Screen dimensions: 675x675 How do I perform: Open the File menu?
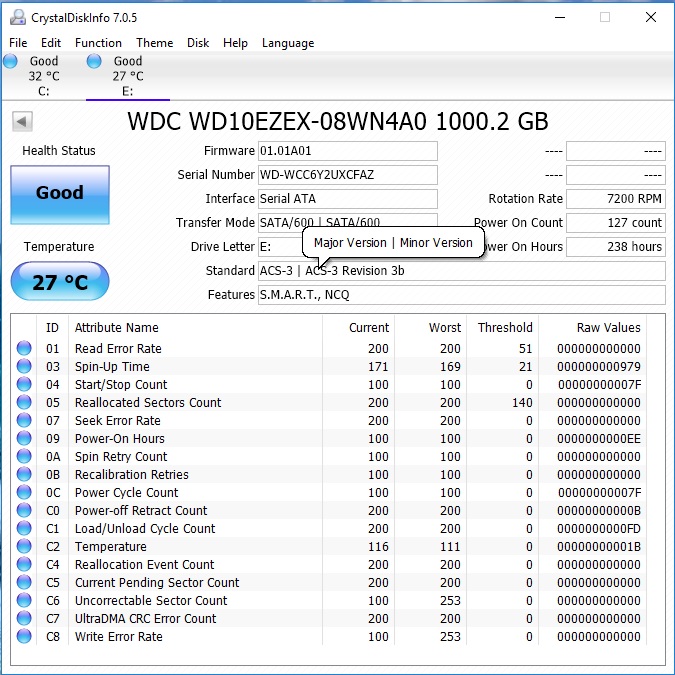(18, 43)
